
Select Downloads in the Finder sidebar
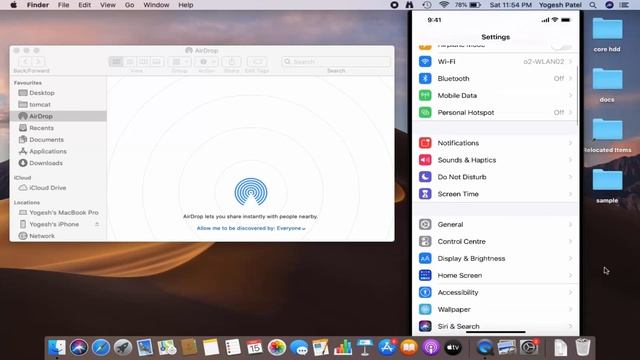tap(58, 163)
